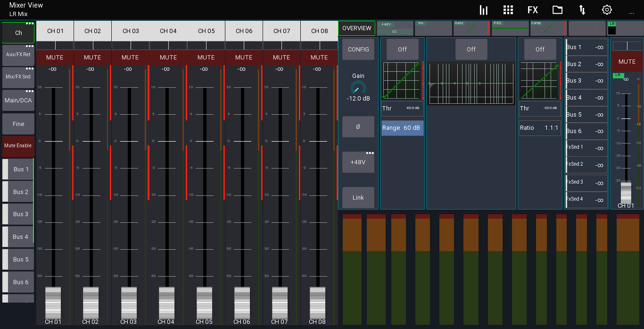Mute channel CH 03
The image size is (644, 329).
click(x=130, y=58)
